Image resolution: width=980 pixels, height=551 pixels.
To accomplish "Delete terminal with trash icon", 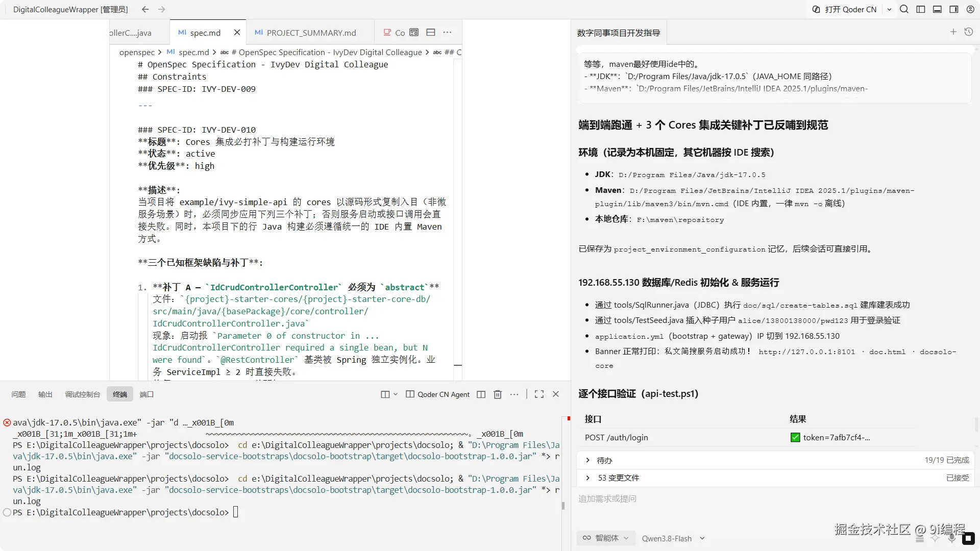I will (x=498, y=394).
